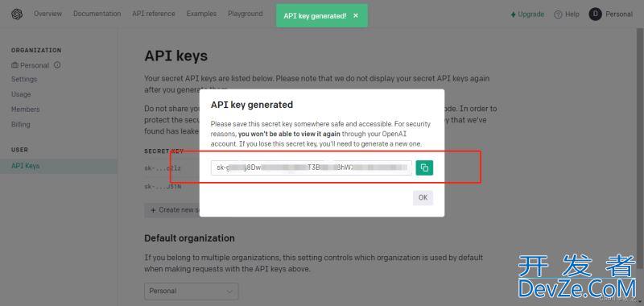
Task: Open the Playground tab
Action: click(x=246, y=14)
